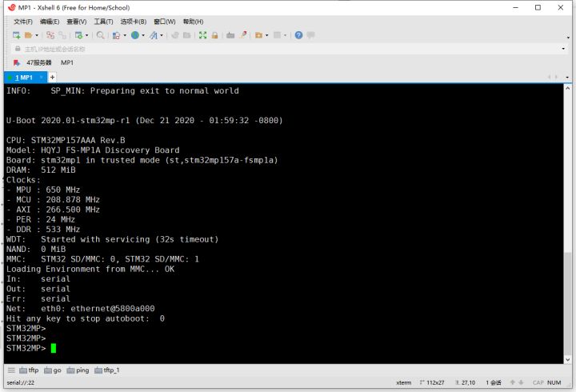Screen dimensions: 576x392
Task: Click the toolbar overflow arrow at far right
Action: [x=568, y=37]
